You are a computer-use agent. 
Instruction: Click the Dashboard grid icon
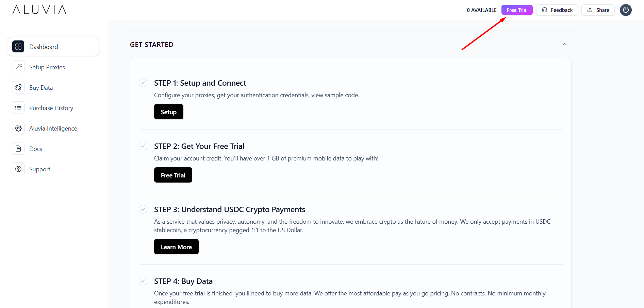coord(18,47)
